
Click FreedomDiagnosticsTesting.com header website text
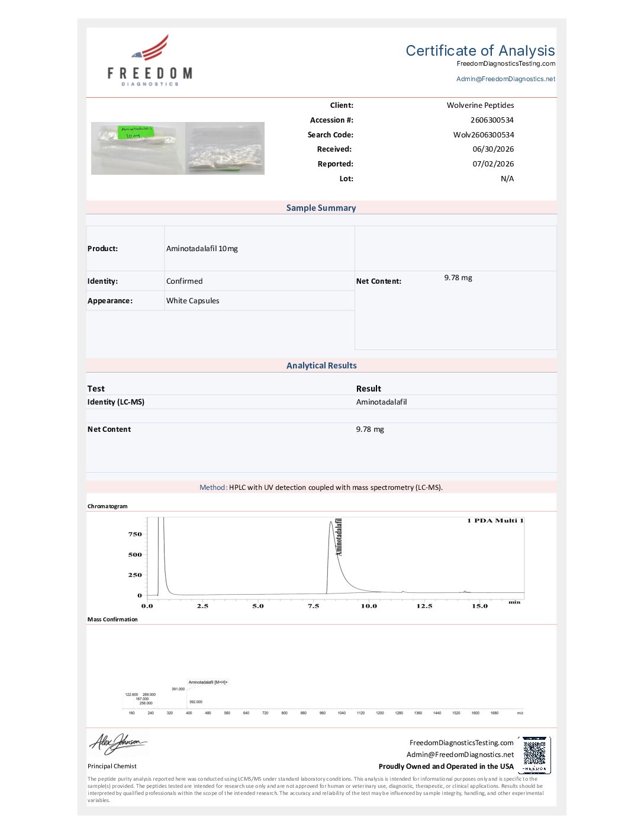(506, 63)
